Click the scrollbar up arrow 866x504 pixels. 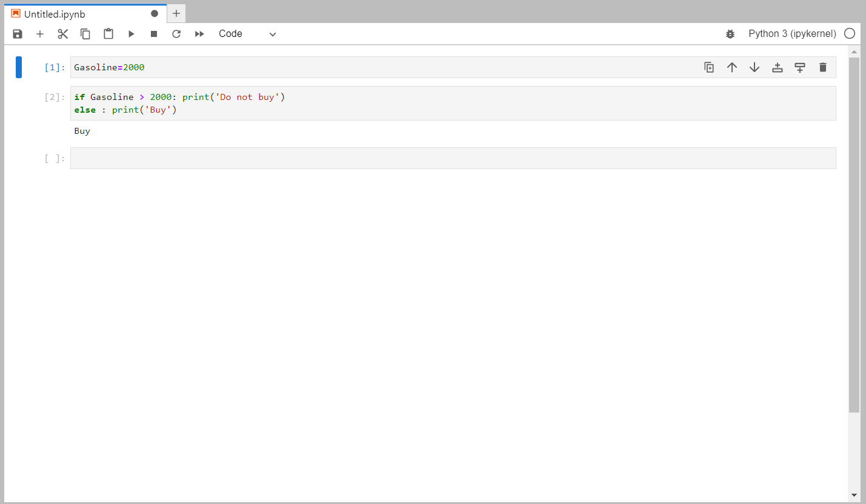854,51
